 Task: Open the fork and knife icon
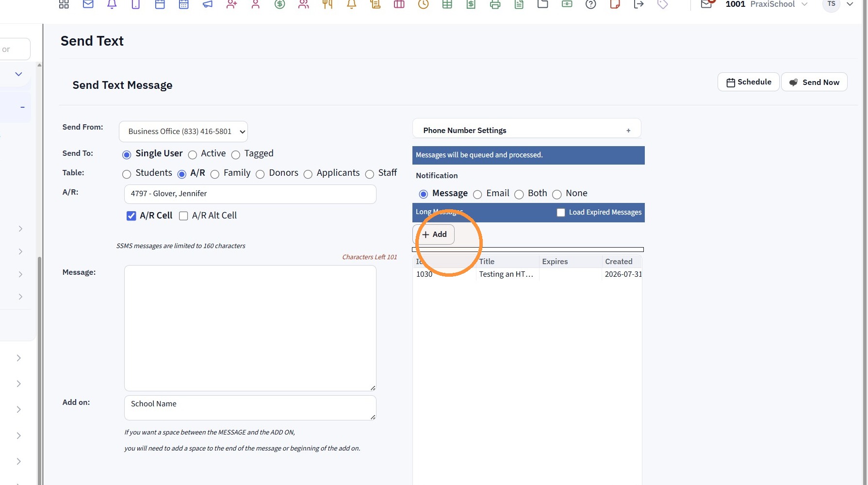point(328,4)
